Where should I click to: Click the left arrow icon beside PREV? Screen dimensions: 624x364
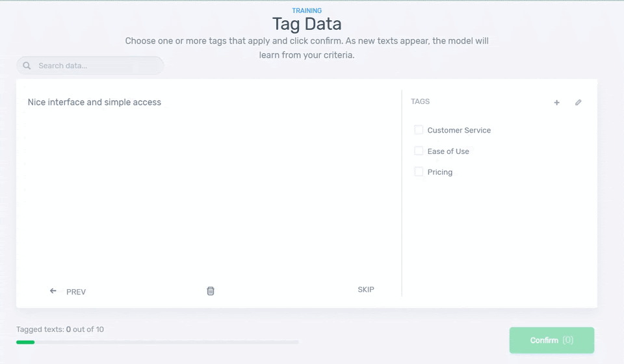coord(53,291)
